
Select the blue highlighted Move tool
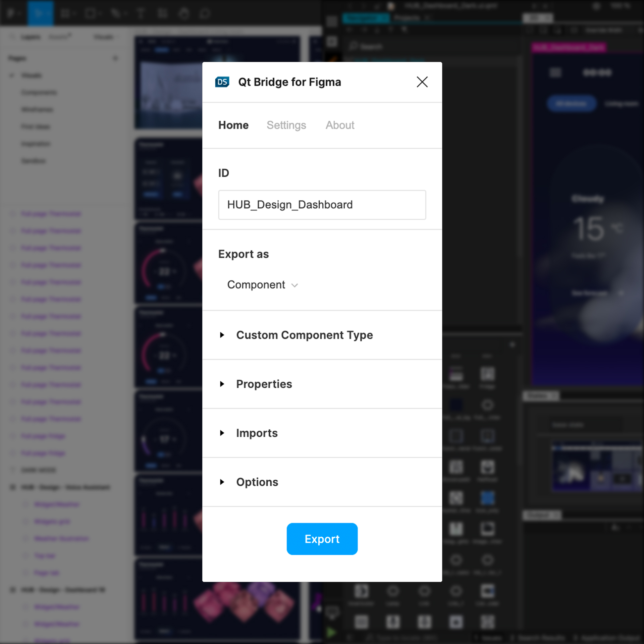point(40,13)
